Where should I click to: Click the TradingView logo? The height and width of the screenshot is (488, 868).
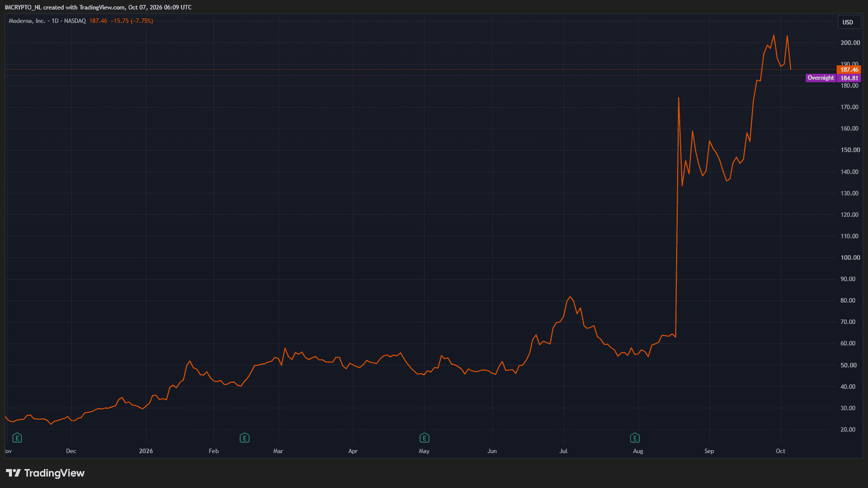point(45,473)
